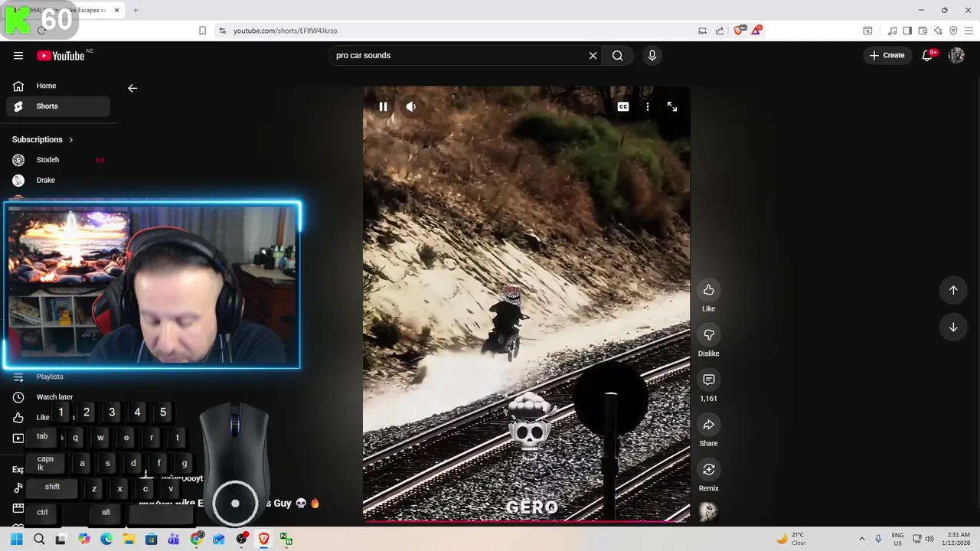Go to previous Short with up arrow
980x551 pixels.
pos(953,290)
